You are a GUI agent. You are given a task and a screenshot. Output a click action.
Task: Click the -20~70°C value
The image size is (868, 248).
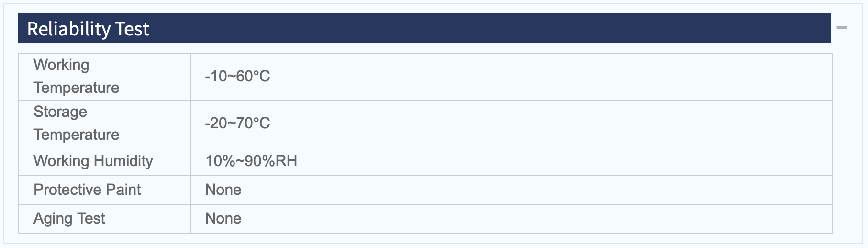237,123
